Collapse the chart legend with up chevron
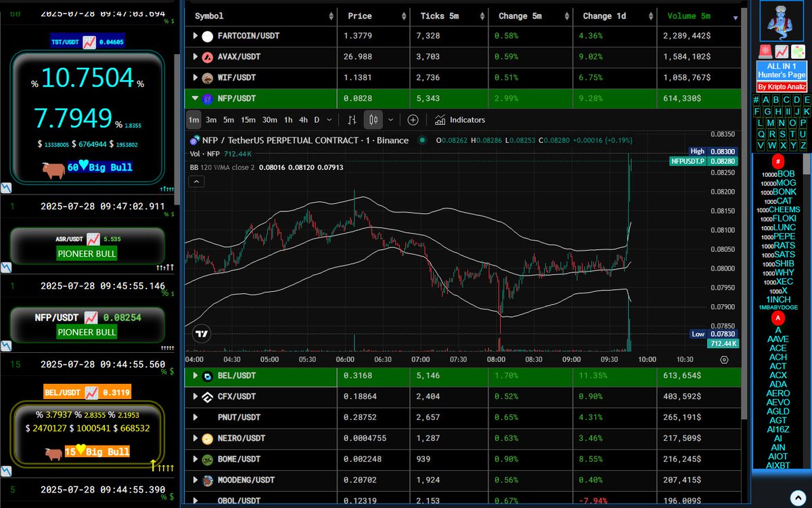The width and height of the screenshot is (812, 508). pos(196,181)
